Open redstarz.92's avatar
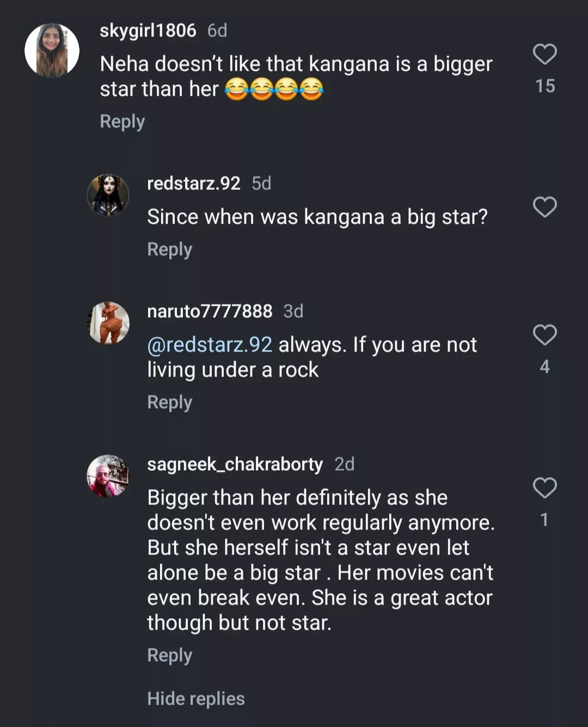The image size is (588, 727). (108, 195)
